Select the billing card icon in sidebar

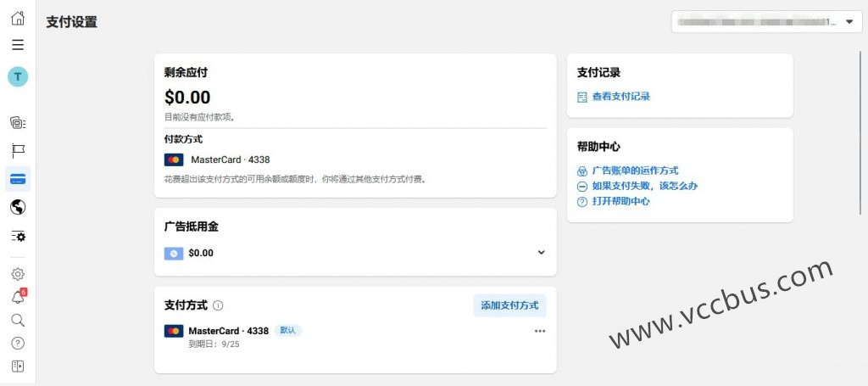(x=18, y=179)
